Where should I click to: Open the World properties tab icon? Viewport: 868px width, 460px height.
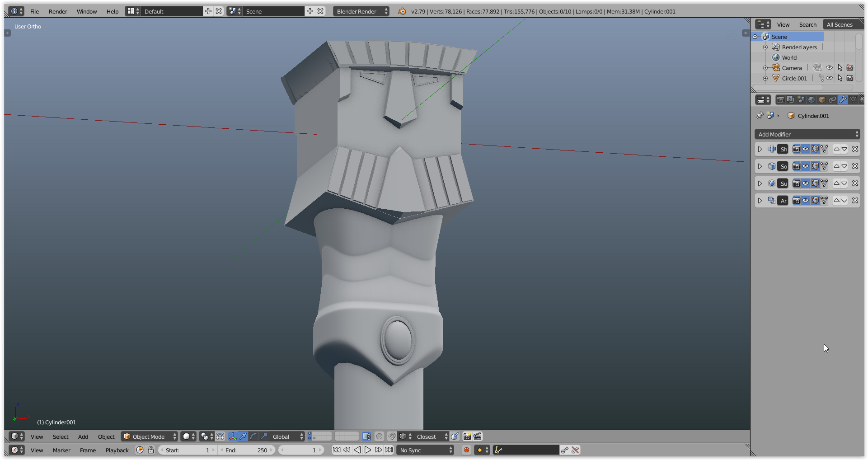point(812,100)
